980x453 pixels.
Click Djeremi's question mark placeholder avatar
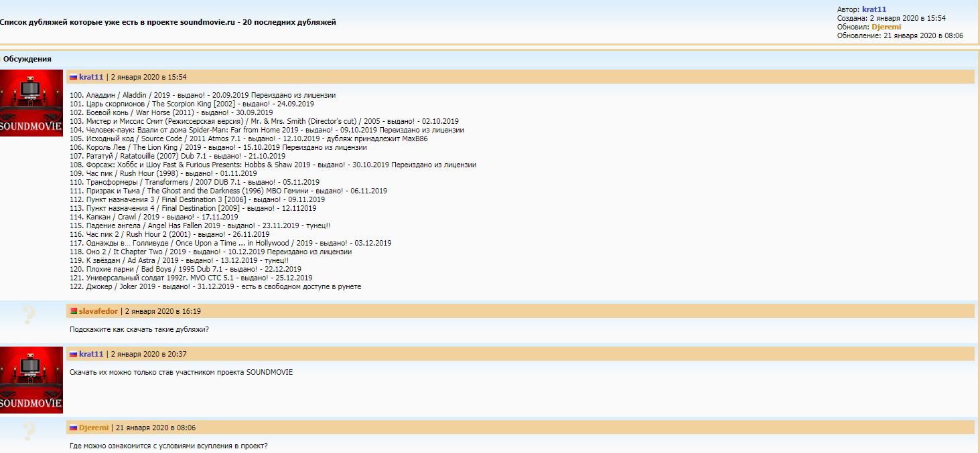(x=29, y=430)
